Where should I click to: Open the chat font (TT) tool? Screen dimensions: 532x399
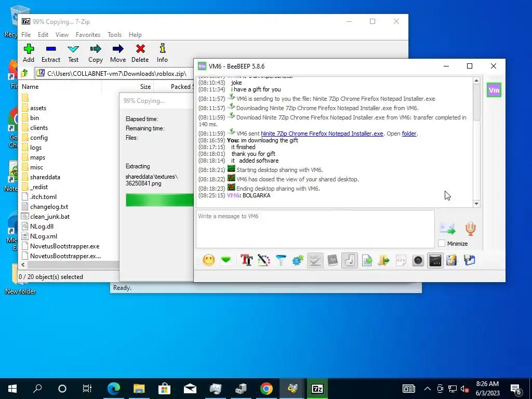(247, 260)
